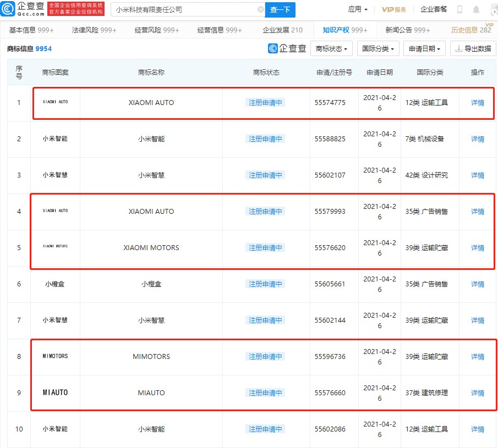
Task: Switch to 企业发展 tab
Action: click(282, 30)
